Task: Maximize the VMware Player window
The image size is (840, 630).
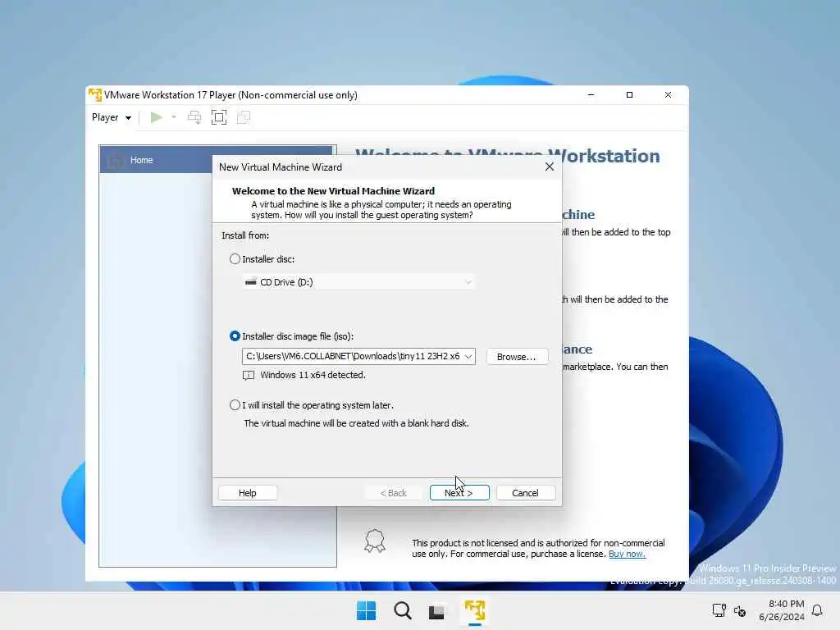Action: 629,95
